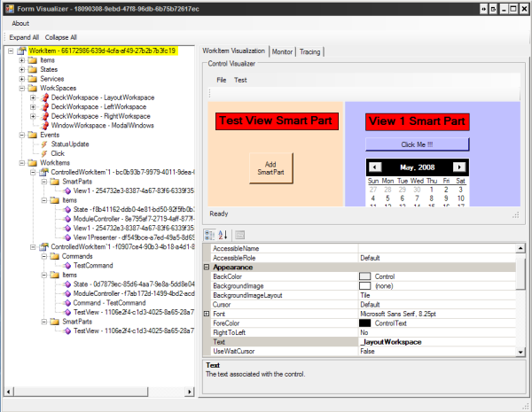The width and height of the screenshot is (532, 412).
Task: Click the BackColor Control color swatch
Action: [x=364, y=276]
